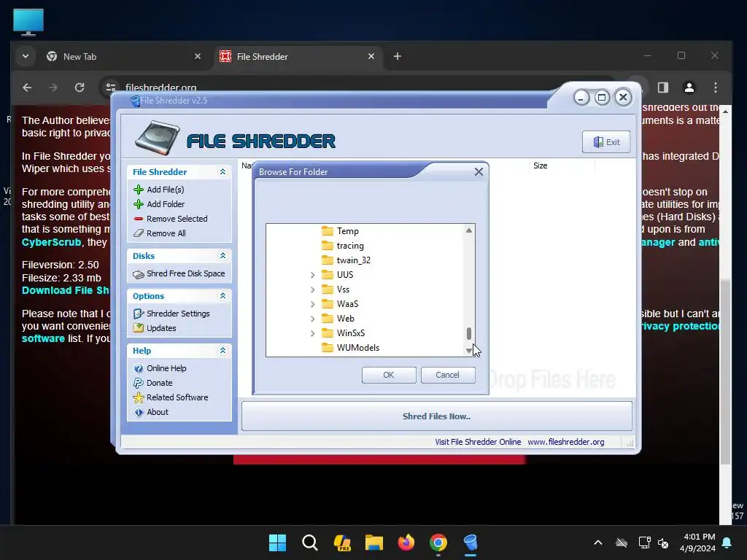
Task: Click the Remove All eraser icon
Action: point(139,233)
